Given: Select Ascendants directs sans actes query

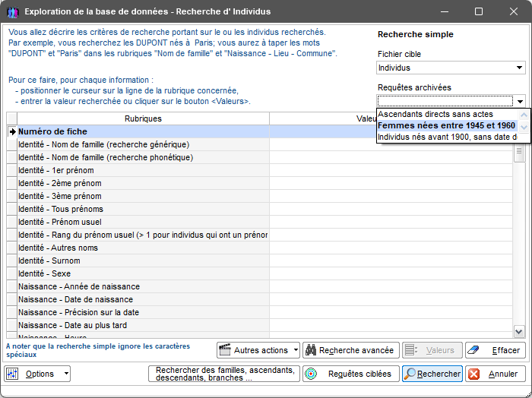Looking at the screenshot, I should pos(447,114).
